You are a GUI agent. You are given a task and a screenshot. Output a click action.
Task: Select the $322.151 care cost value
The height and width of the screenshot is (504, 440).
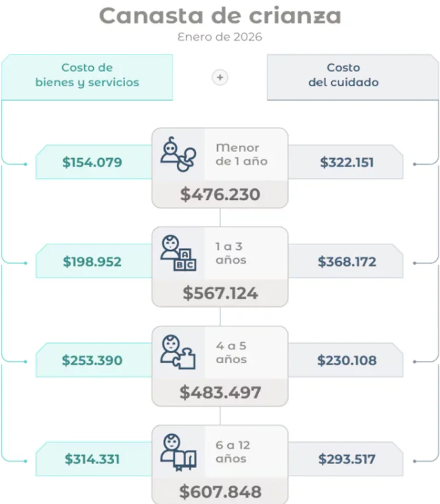pyautogui.click(x=347, y=163)
